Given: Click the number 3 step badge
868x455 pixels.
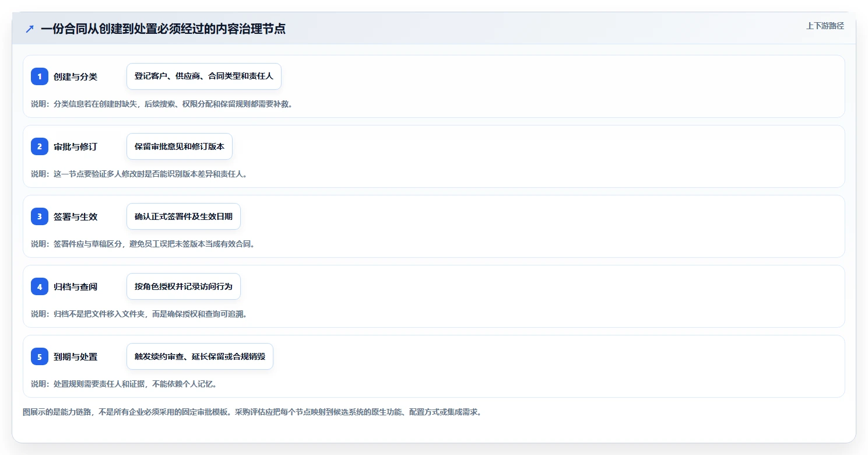Looking at the screenshot, I should (40, 216).
